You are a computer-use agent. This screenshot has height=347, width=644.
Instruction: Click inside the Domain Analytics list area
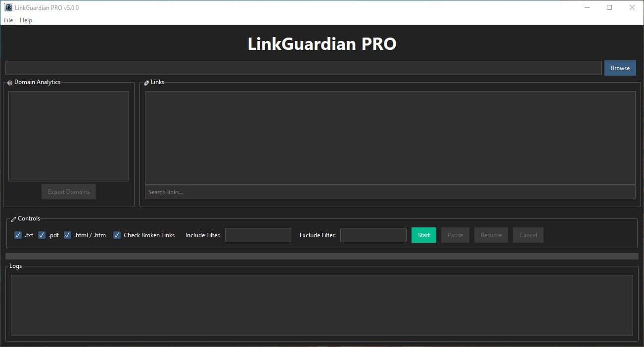[x=69, y=136]
